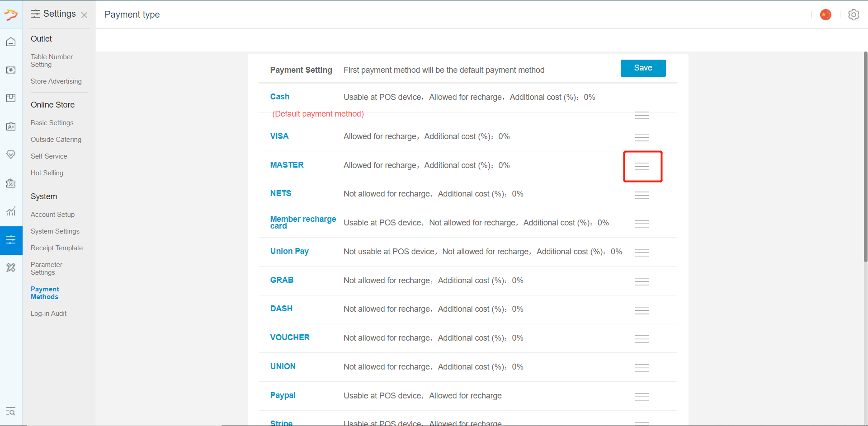This screenshot has height=426, width=868.
Task: Open Basic Settings under Online Store
Action: click(x=52, y=123)
